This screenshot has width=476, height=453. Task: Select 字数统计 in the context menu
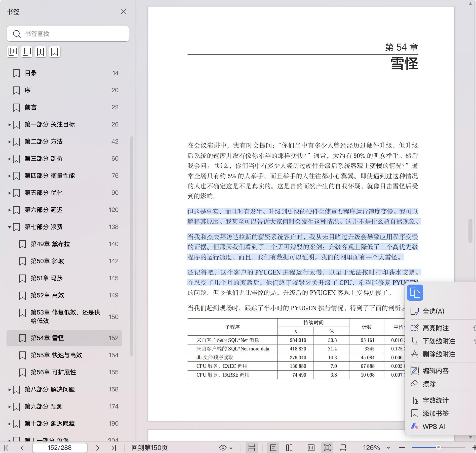pos(435,400)
